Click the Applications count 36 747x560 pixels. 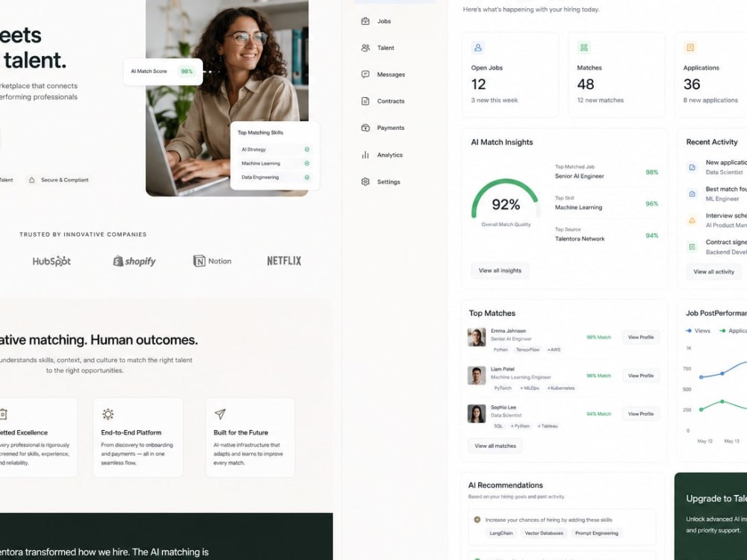coord(692,84)
